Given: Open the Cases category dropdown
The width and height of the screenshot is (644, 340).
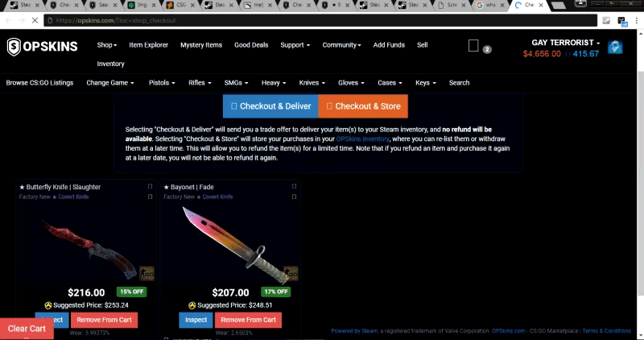Looking at the screenshot, I should tap(390, 83).
